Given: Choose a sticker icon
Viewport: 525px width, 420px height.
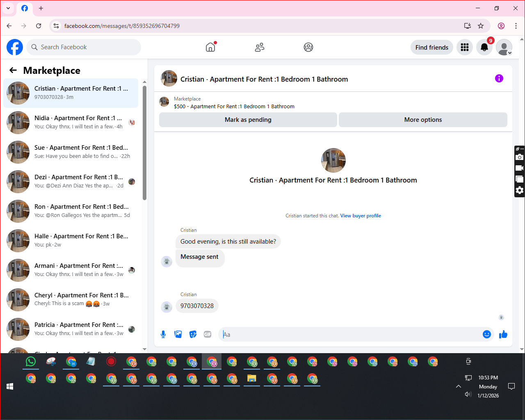Looking at the screenshot, I should [193, 334].
